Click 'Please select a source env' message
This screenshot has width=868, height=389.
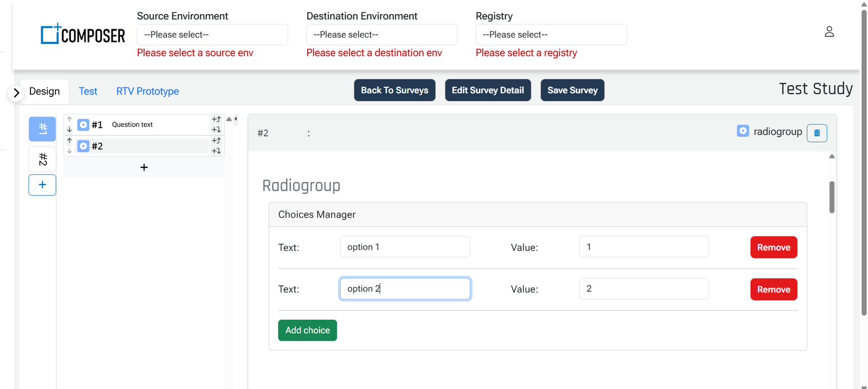[195, 53]
